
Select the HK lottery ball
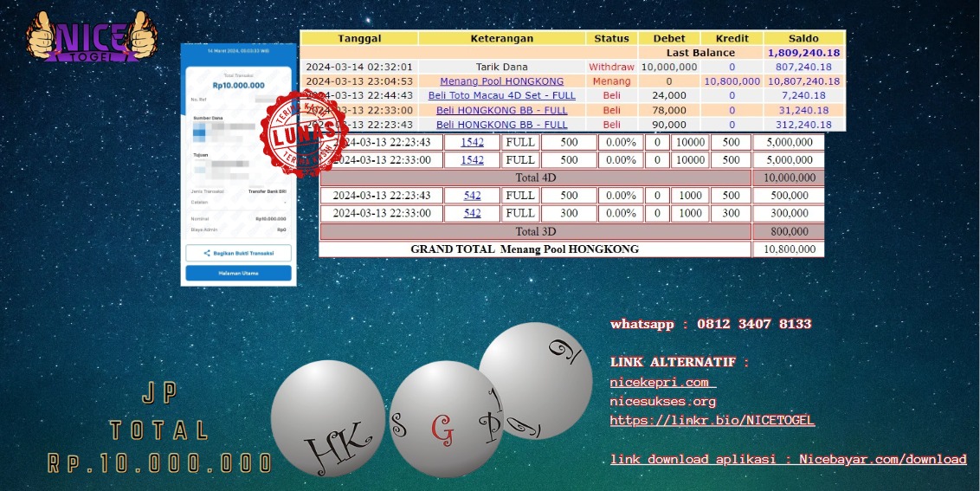(327, 419)
